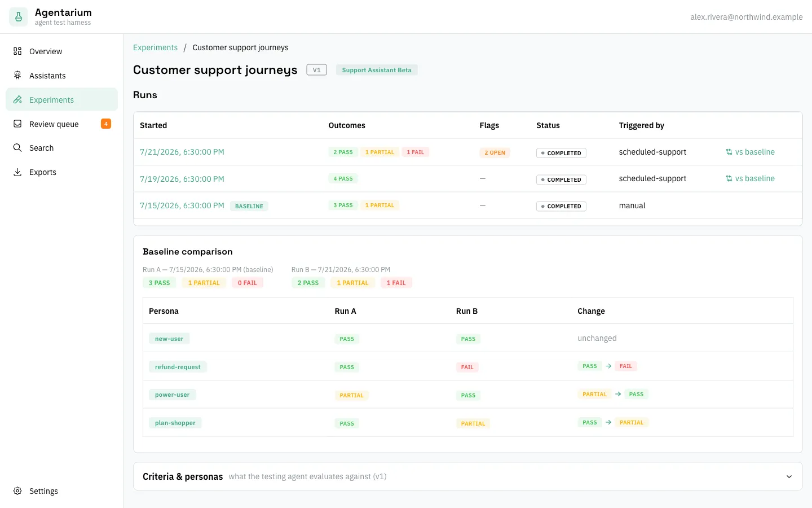812x508 pixels.
Task: Click the manual trigger cell
Action: click(x=632, y=205)
